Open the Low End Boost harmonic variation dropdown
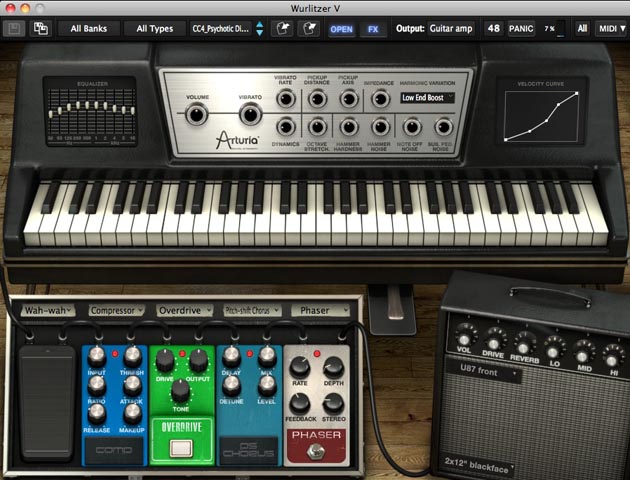The height and width of the screenshot is (480, 630). tap(428, 98)
